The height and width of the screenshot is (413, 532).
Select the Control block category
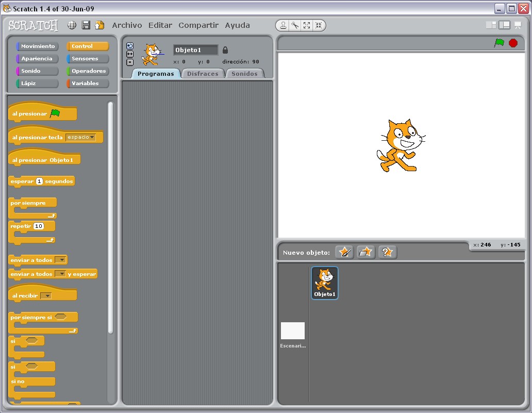[x=88, y=46]
